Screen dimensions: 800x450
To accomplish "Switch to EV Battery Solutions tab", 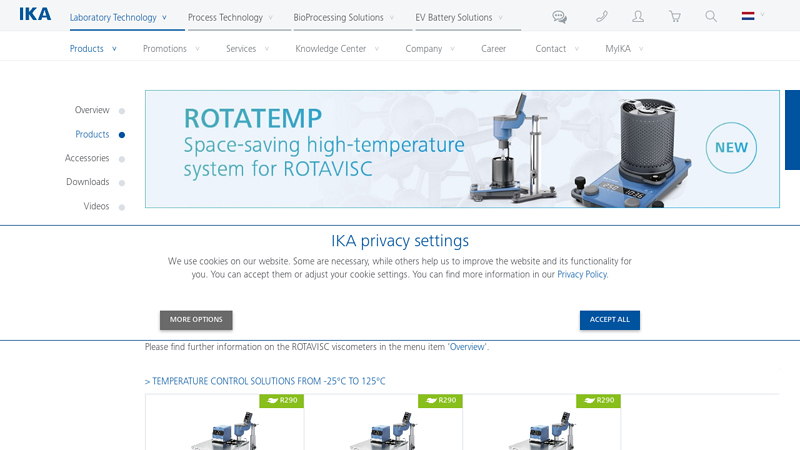I will click(454, 17).
